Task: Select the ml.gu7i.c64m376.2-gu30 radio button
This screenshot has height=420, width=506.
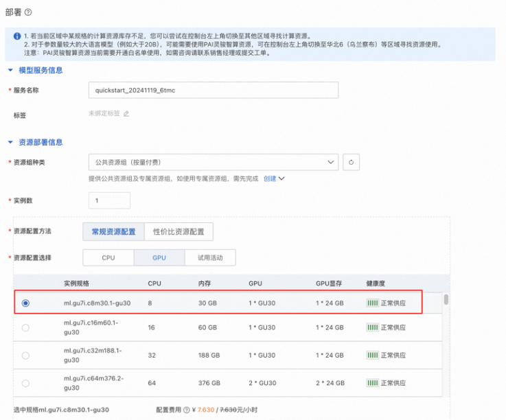Action: point(25,383)
